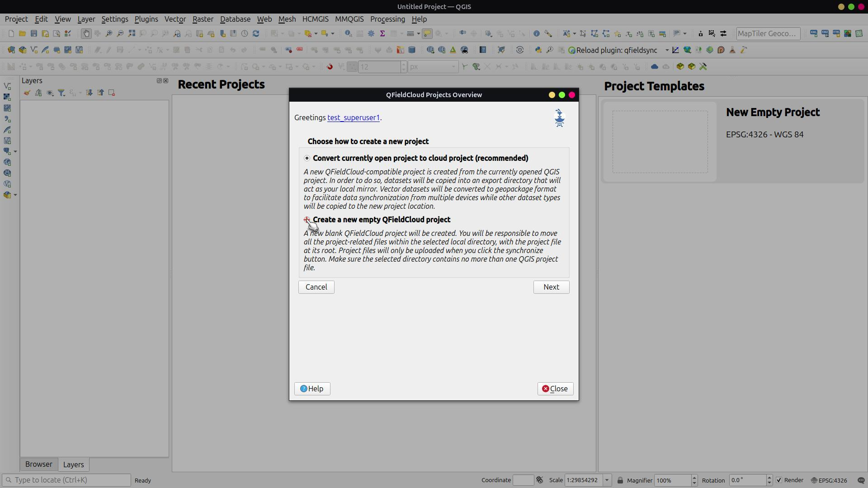
Task: Click the Save Project disk icon
Action: tap(34, 33)
